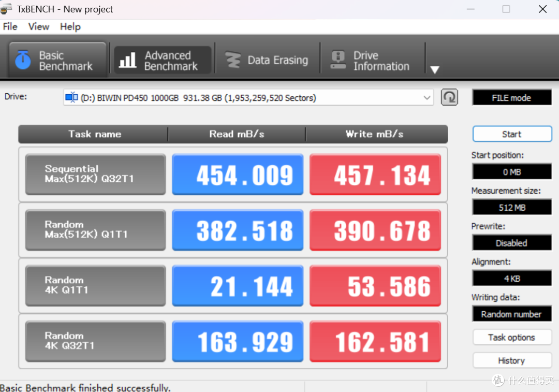
Task: Click read result 21.144
Action: click(238, 285)
